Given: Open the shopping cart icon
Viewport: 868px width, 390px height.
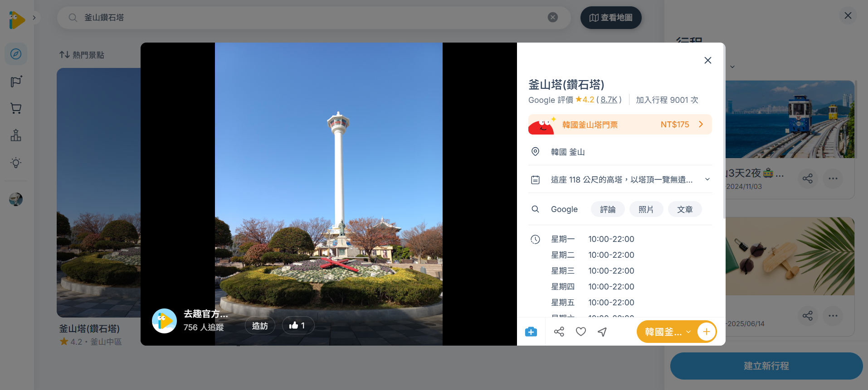Looking at the screenshot, I should (16, 108).
